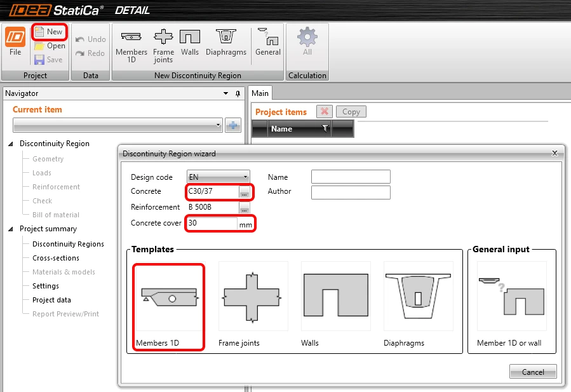Viewport: 571px width, 392px height.
Task: Click Redo in Data group
Action: coord(90,53)
